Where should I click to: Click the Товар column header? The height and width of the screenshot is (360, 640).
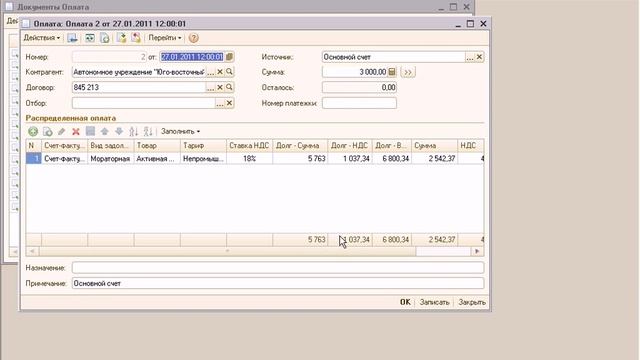(157, 146)
